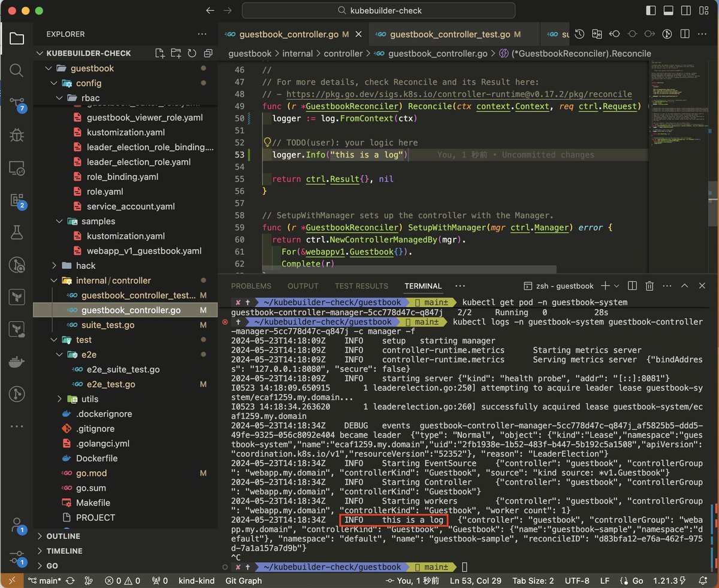719x588 pixels.
Task: Click Ln 53, Col 29 in status bar
Action: 476,581
